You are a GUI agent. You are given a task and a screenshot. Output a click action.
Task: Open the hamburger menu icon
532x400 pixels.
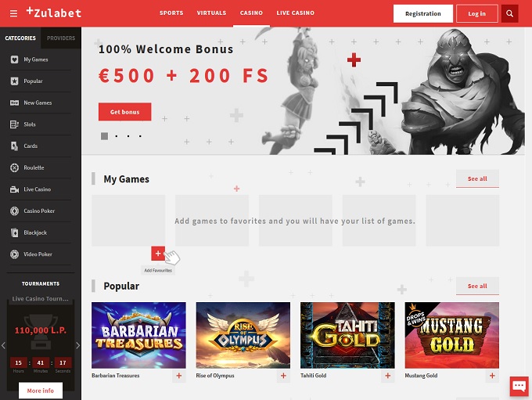[13, 13]
